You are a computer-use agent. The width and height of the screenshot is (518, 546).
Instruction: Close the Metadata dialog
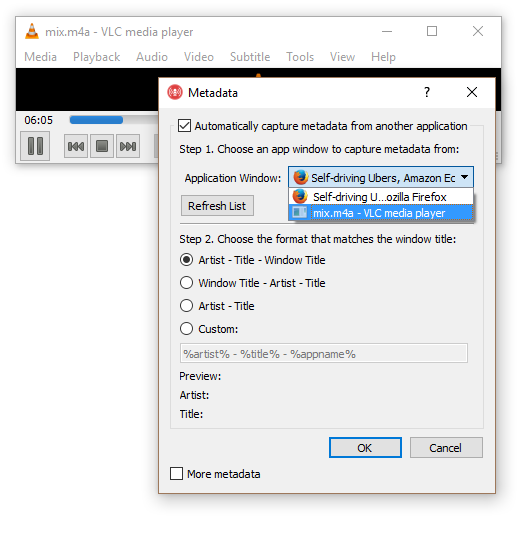coord(472,92)
